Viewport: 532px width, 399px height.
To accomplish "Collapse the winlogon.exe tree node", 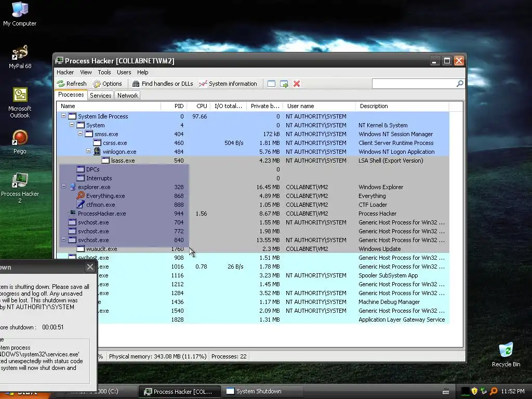I will [x=88, y=151].
